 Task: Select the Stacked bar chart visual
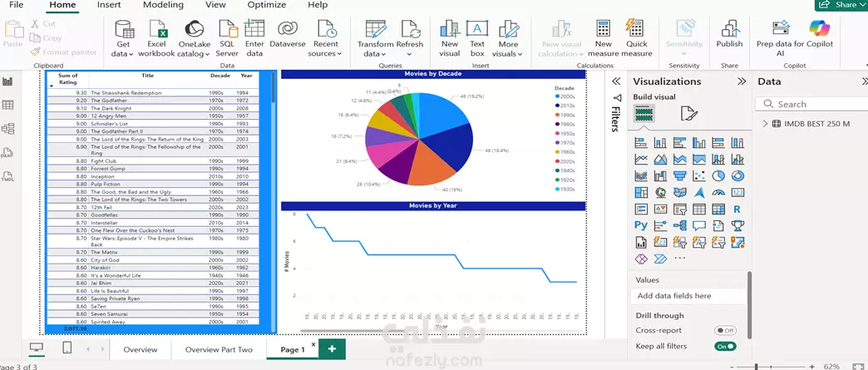tap(641, 143)
